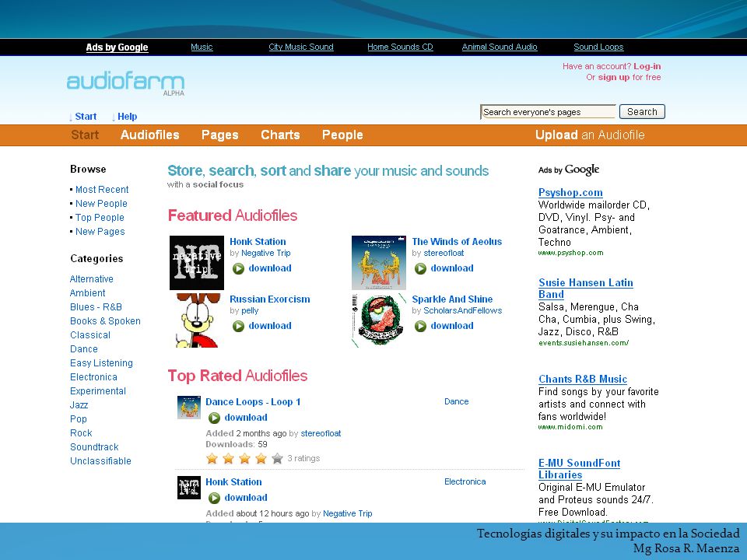
Task: Open Chants R&B Music ad
Action: 583,379
